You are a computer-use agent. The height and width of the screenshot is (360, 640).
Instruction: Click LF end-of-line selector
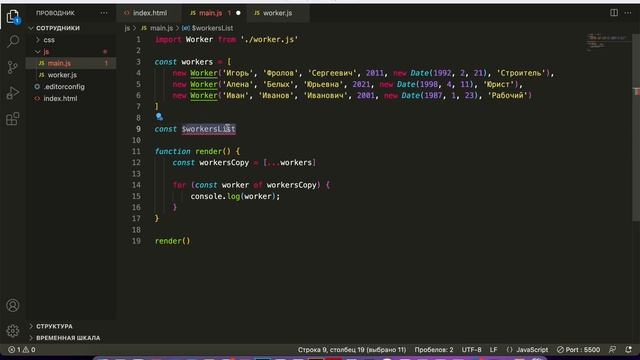click(x=493, y=350)
